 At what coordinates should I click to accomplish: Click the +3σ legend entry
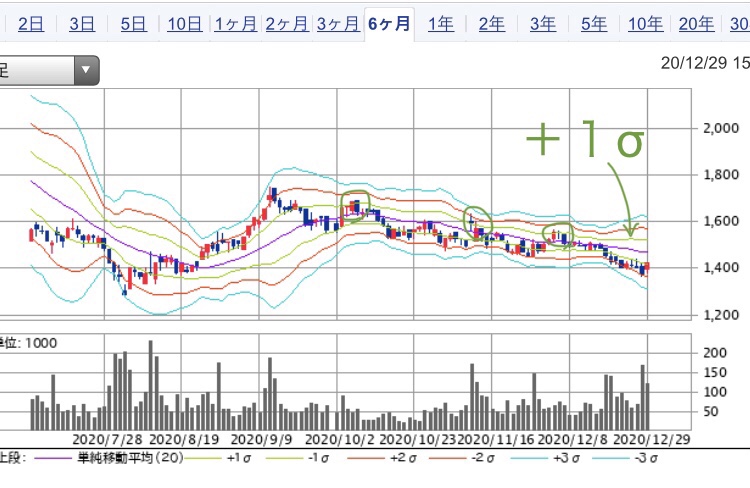pyautogui.click(x=566, y=458)
